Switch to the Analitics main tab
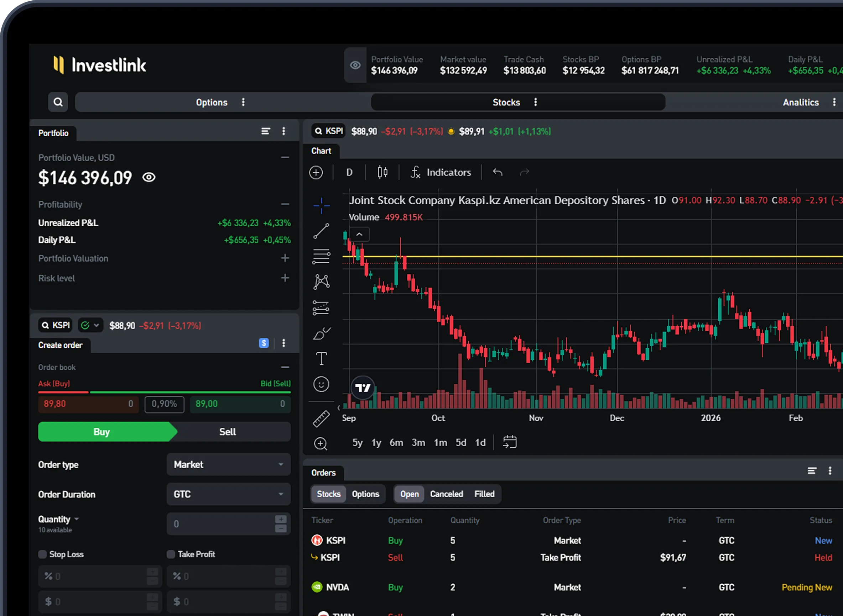 pos(801,102)
